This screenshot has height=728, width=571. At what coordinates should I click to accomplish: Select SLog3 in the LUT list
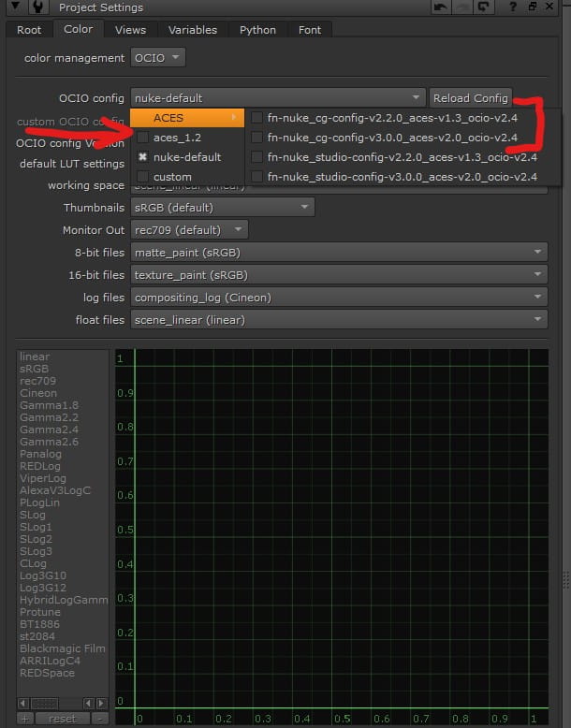click(x=36, y=551)
